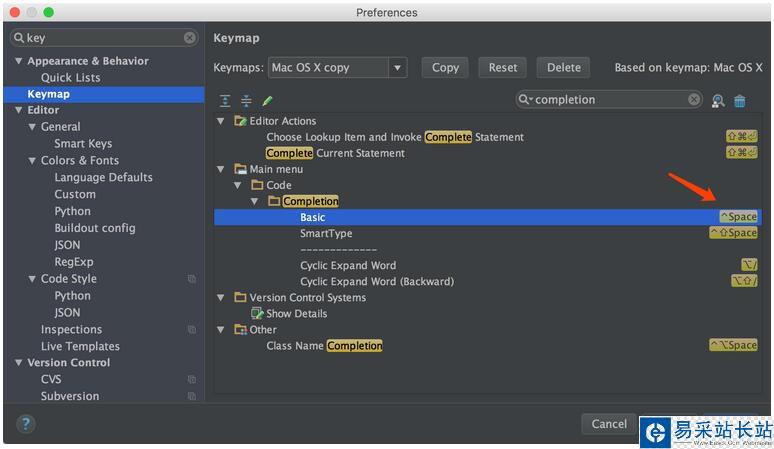Click the Find Actions by Shortcut icon

pos(718,101)
